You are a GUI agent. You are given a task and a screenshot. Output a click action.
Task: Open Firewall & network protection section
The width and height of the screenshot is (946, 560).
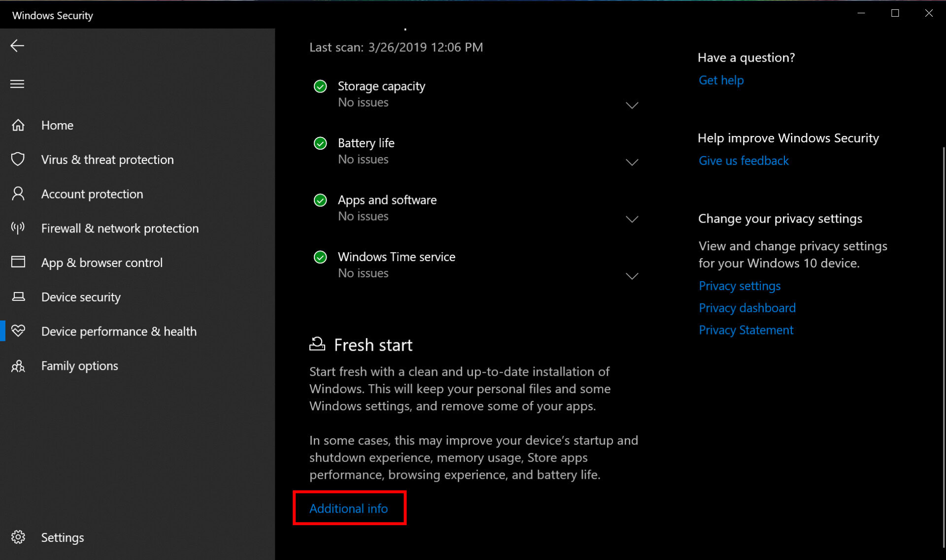coord(120,228)
